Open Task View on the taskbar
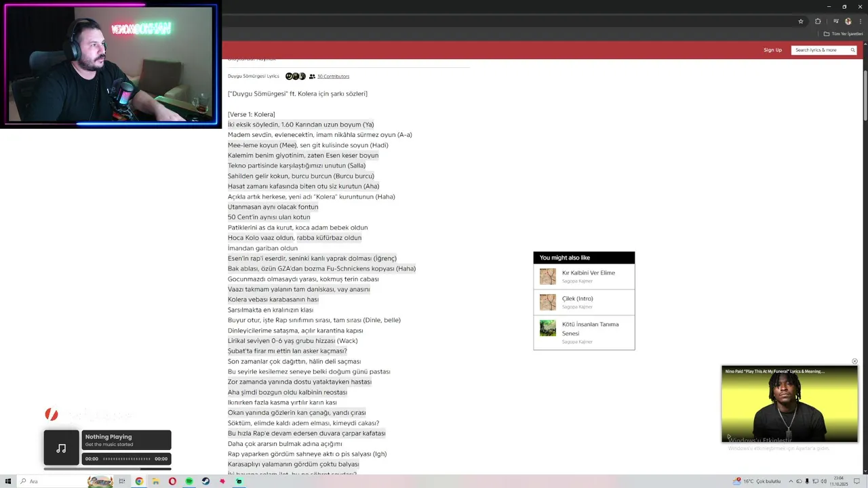 click(122, 481)
